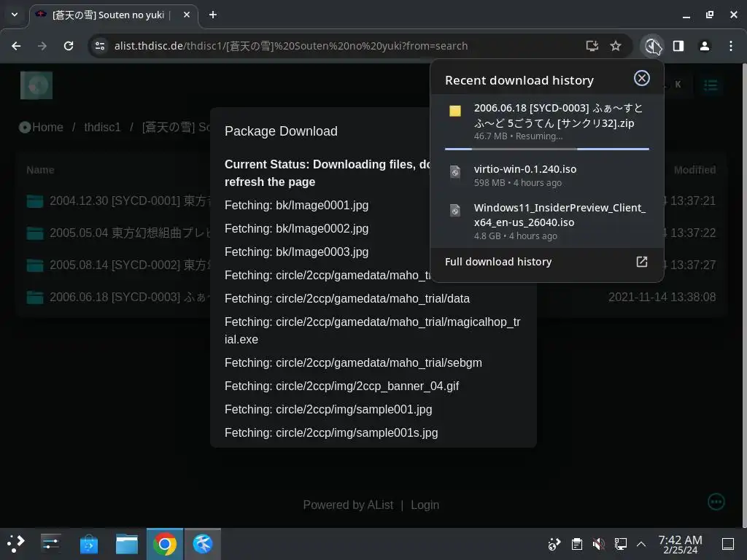Go forward in browser history
Viewport: 747px width, 560px height.
(x=42, y=46)
